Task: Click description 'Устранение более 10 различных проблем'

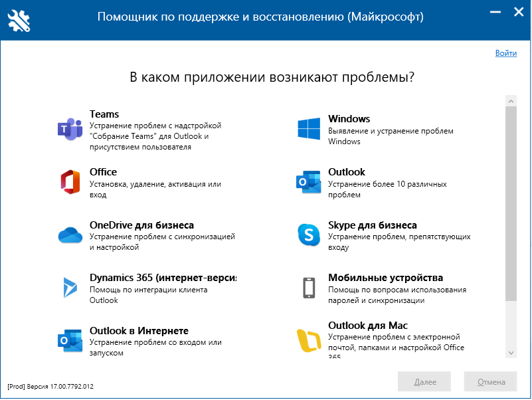Action: [387, 189]
